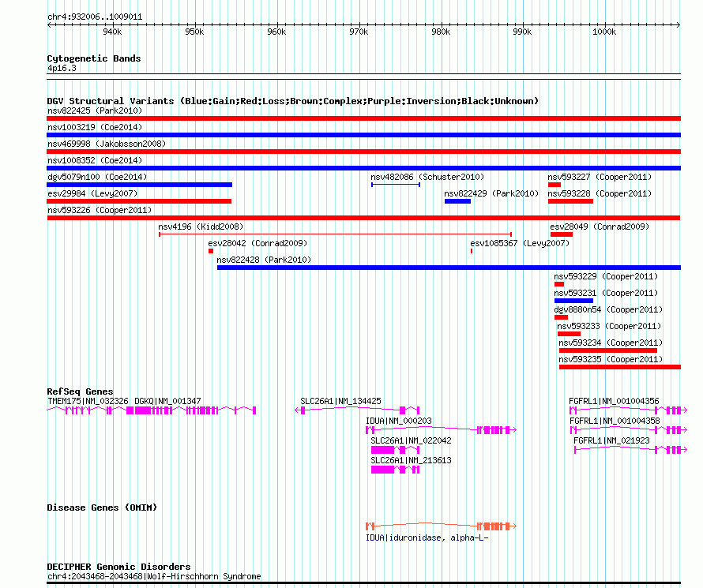Open the nsv1008352 (Coe2014) variant label

(x=95, y=160)
